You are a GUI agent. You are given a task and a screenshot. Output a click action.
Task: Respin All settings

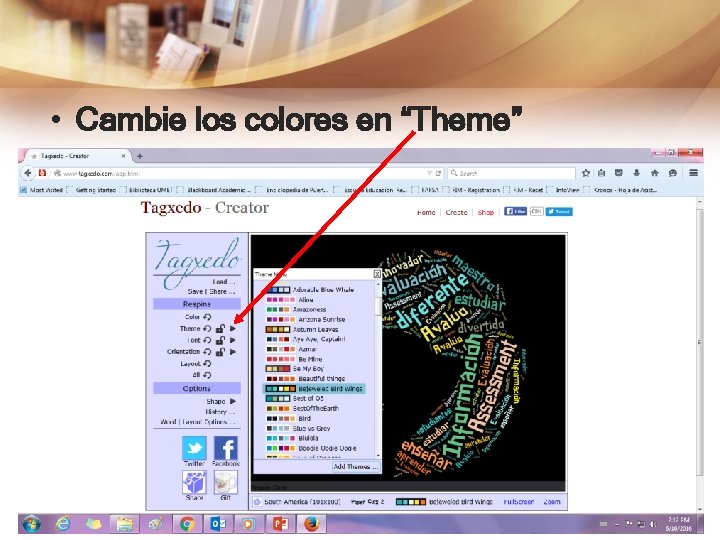tap(208, 375)
